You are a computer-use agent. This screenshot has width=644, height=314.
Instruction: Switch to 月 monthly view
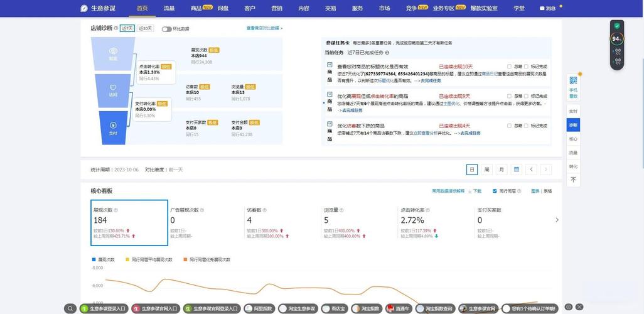tap(502, 170)
